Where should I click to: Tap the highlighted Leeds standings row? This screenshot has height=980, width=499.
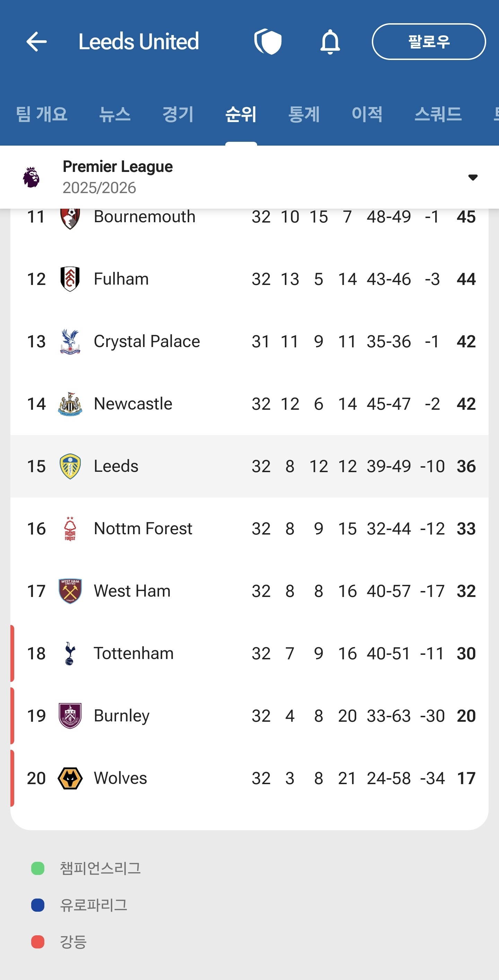(x=249, y=466)
